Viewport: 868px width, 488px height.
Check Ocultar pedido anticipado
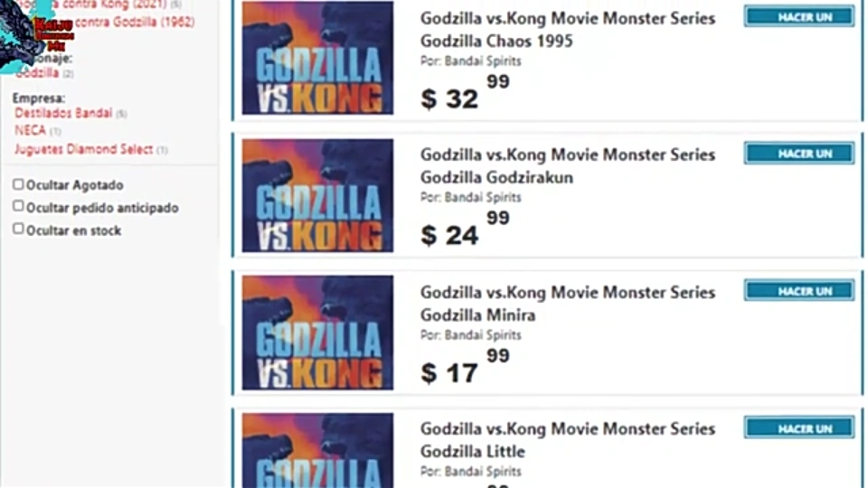tap(18, 207)
